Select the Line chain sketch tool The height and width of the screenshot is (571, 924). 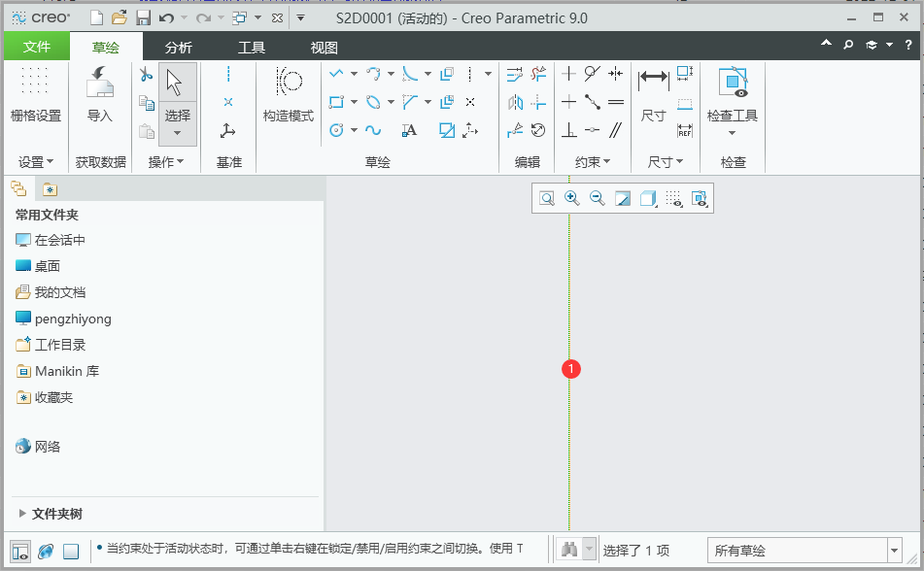click(x=337, y=75)
